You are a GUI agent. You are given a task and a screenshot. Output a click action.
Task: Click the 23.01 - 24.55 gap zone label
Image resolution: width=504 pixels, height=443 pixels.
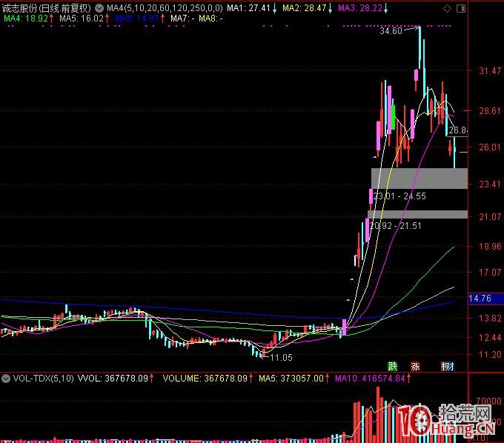[399, 196]
